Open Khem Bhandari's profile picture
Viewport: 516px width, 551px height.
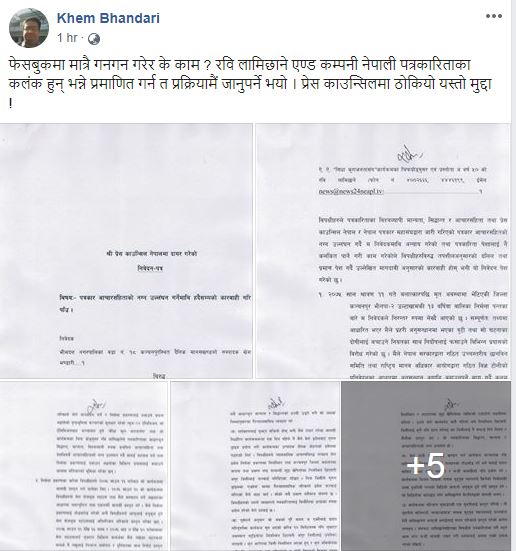pos(29,28)
